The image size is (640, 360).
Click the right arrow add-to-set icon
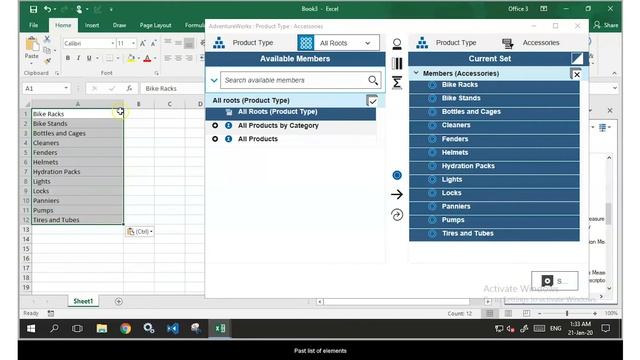397,195
